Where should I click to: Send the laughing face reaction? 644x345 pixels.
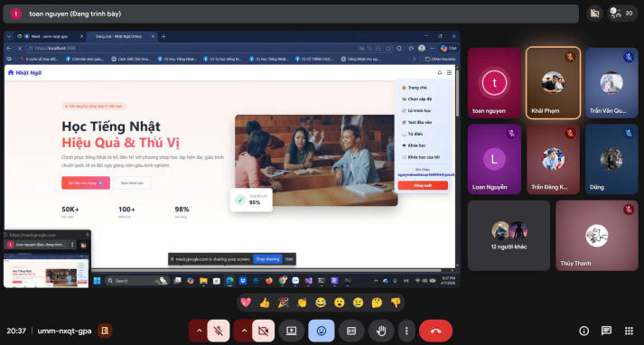click(x=321, y=303)
